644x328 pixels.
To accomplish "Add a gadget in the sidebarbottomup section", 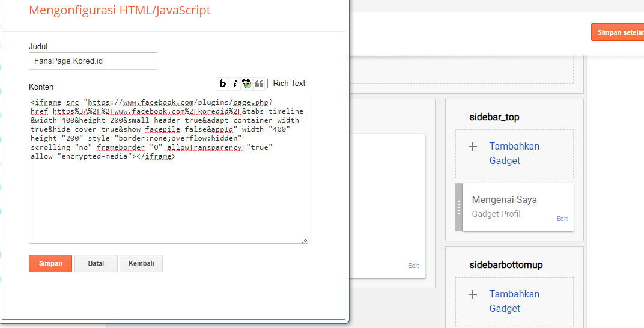I will pyautogui.click(x=514, y=302).
